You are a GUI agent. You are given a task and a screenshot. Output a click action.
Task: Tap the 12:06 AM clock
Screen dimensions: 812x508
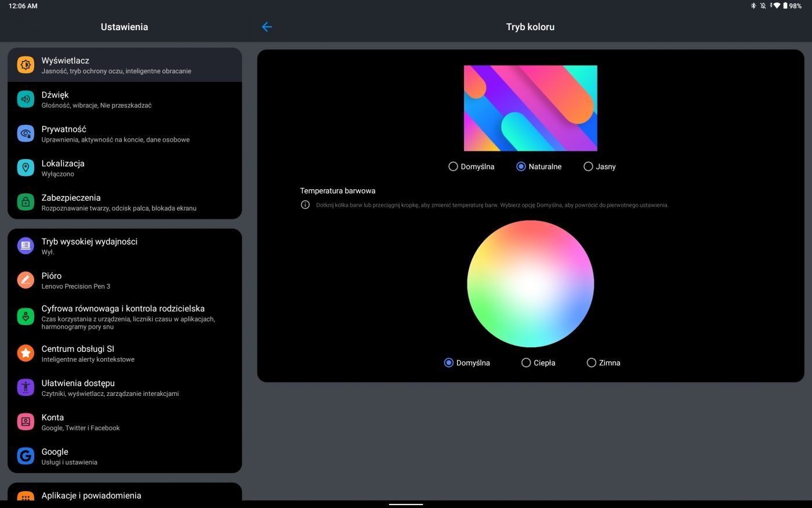click(x=23, y=6)
